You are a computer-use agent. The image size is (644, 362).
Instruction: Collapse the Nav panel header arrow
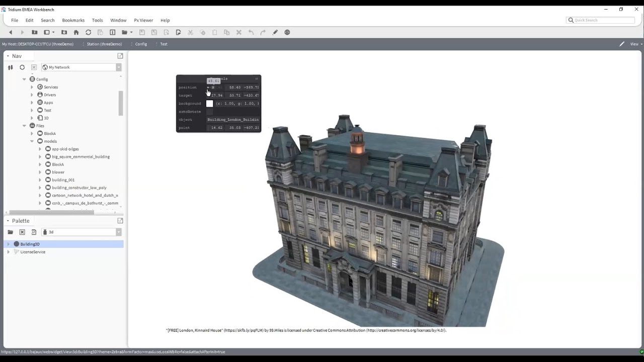(8, 56)
